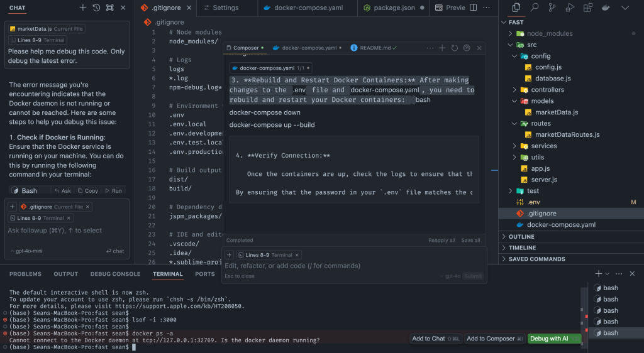Close the Composer window

point(479,48)
